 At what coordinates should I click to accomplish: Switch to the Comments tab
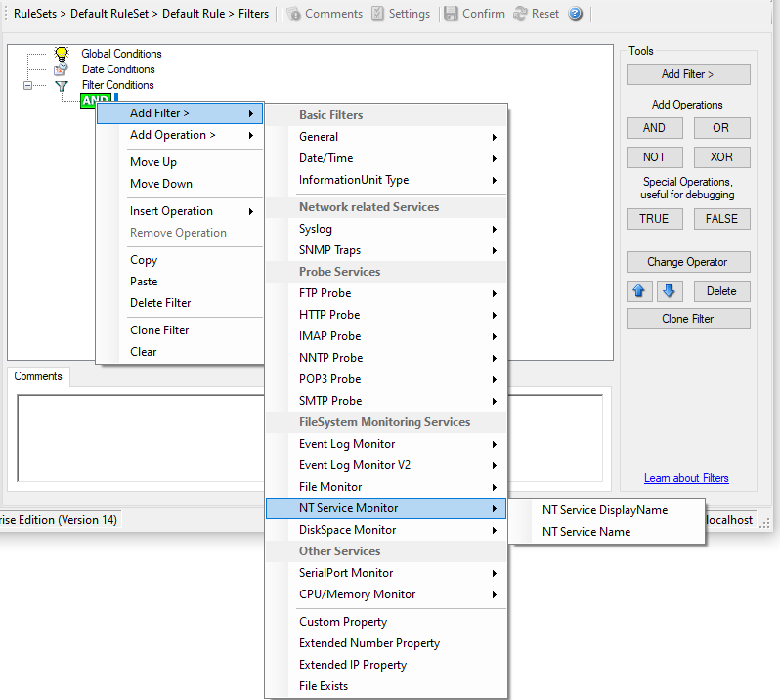38,376
